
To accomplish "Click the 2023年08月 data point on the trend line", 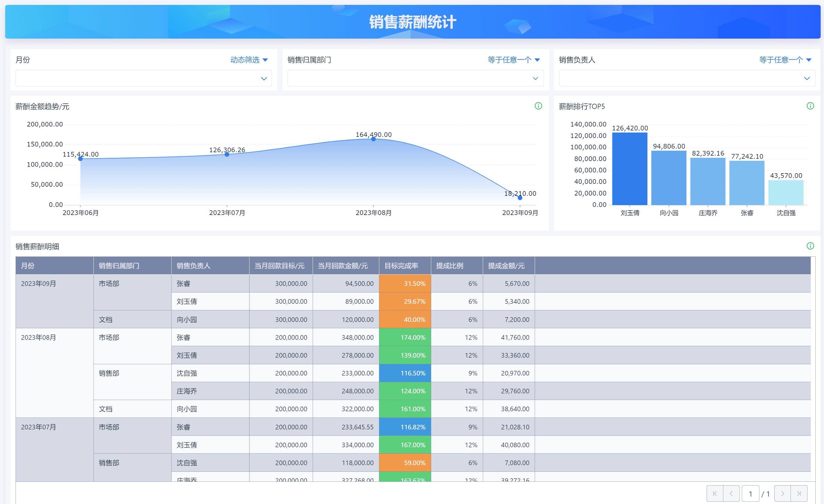I will coord(373,139).
